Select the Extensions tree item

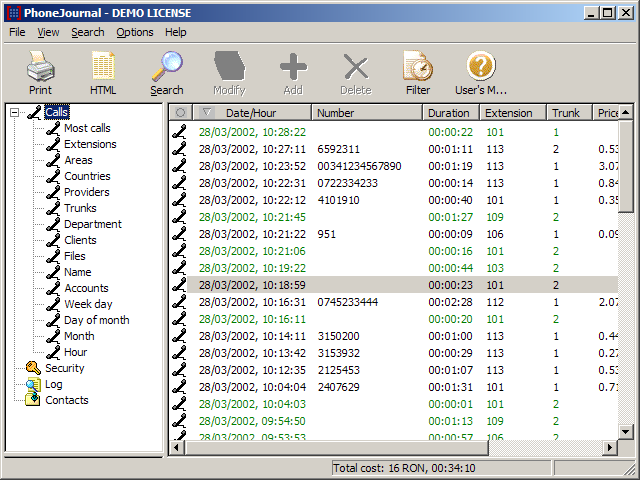click(x=90, y=144)
